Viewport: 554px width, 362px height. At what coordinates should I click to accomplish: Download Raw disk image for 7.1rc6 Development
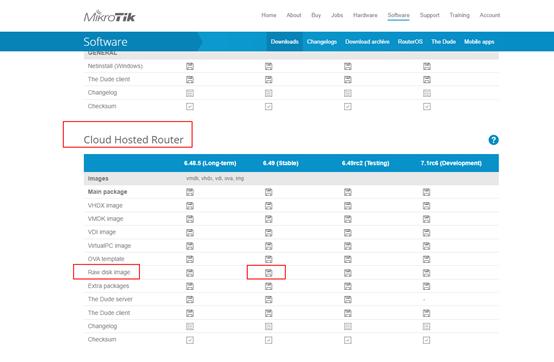(426, 273)
